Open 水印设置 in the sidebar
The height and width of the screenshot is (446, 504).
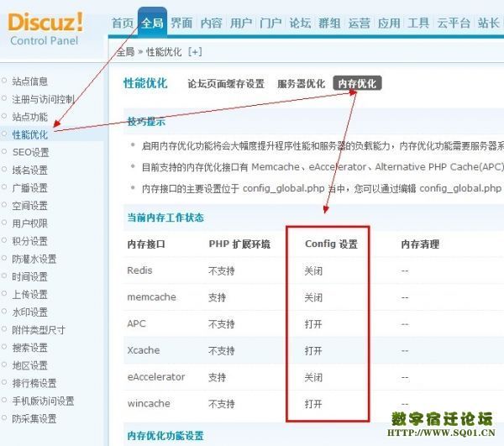click(x=30, y=312)
